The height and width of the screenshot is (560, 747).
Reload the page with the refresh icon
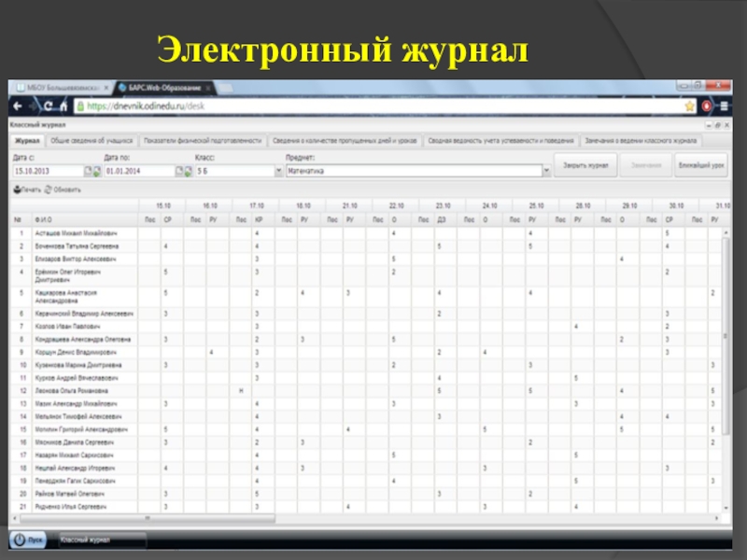pos(49,105)
